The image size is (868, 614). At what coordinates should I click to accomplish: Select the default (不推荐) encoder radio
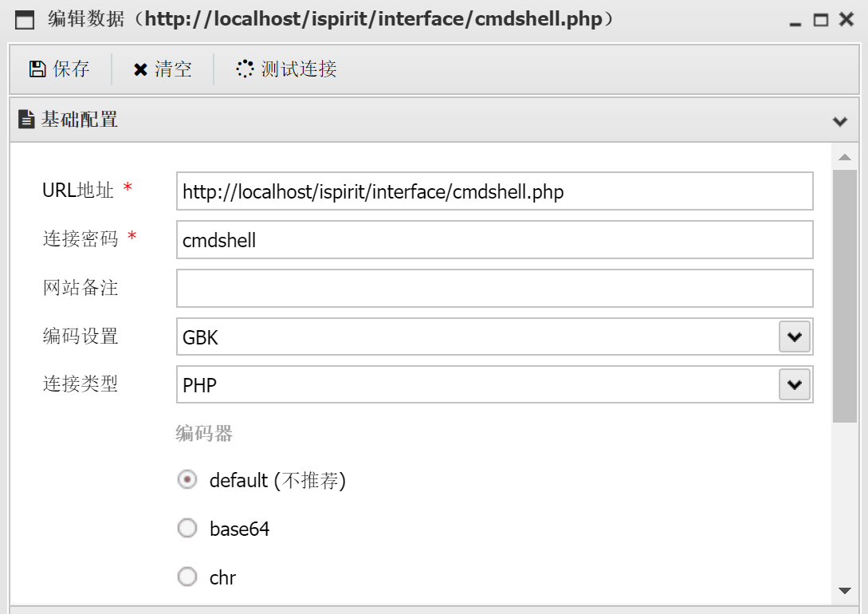(187, 480)
